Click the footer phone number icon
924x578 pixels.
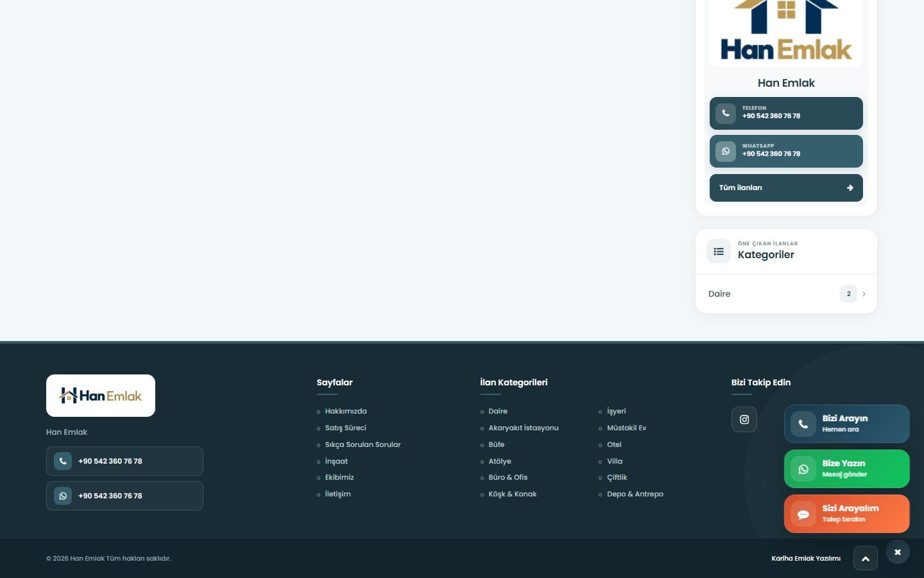pos(63,461)
